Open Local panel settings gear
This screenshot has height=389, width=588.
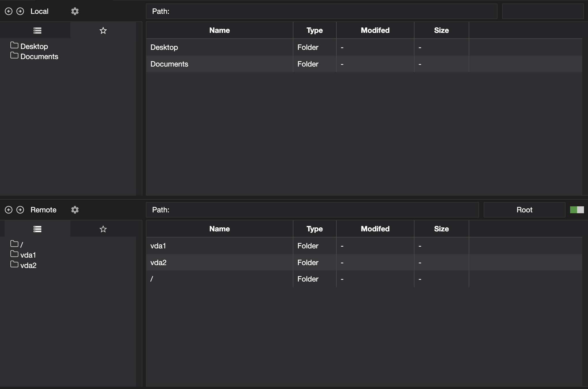pyautogui.click(x=75, y=11)
